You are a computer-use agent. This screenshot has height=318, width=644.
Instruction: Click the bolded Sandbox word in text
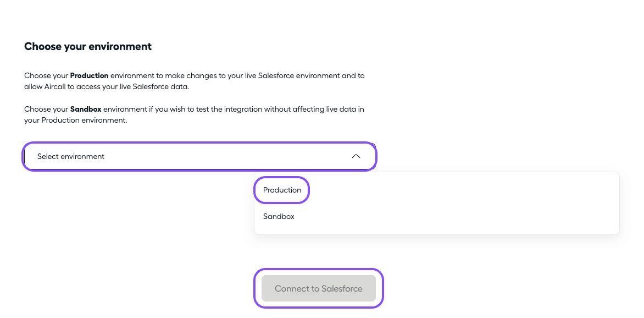point(86,109)
